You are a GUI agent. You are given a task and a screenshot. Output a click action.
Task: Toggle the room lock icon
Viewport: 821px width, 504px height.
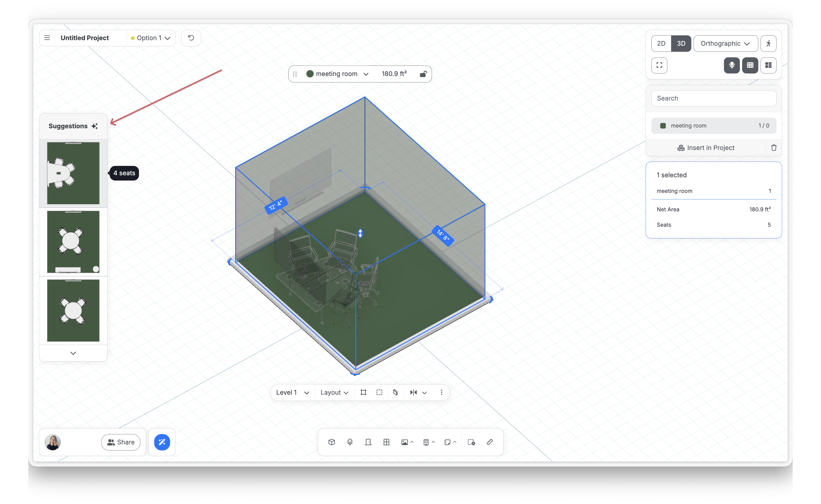click(x=423, y=74)
